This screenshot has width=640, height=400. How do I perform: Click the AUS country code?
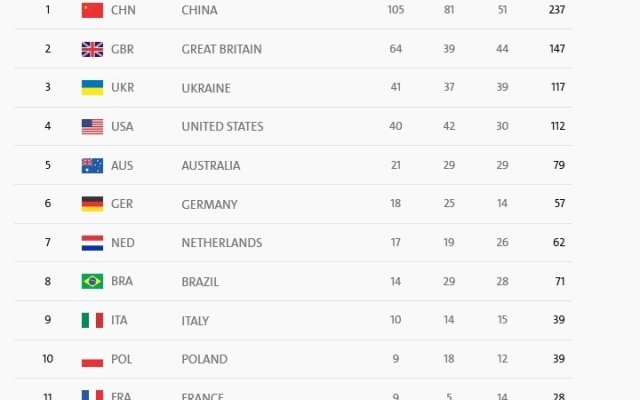click(x=122, y=165)
